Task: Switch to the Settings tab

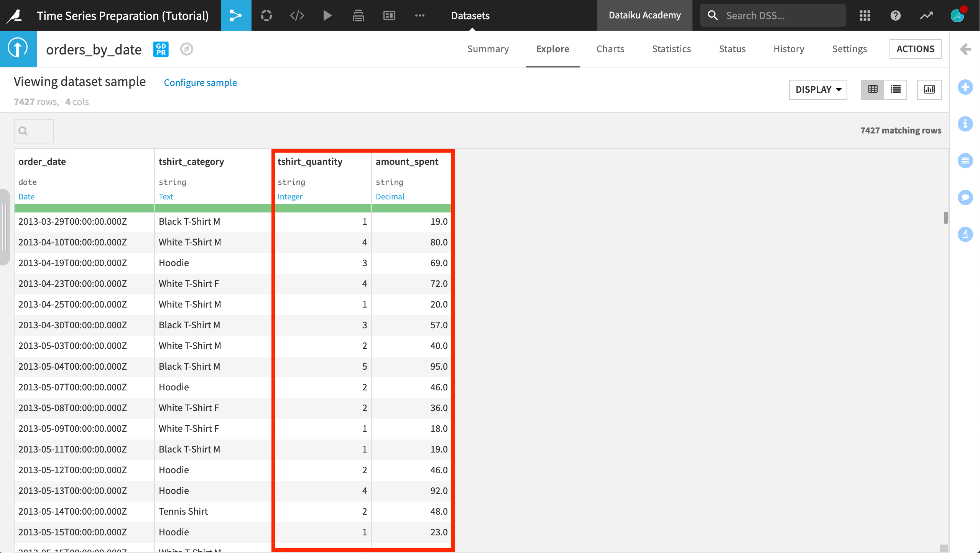Action: click(849, 49)
